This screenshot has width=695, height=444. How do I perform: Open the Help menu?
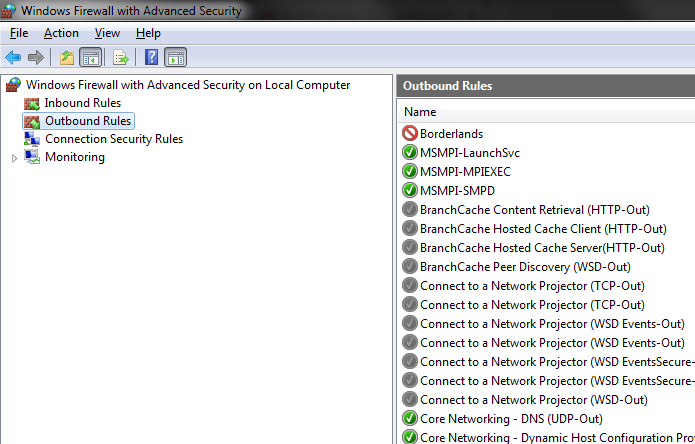coord(148,33)
